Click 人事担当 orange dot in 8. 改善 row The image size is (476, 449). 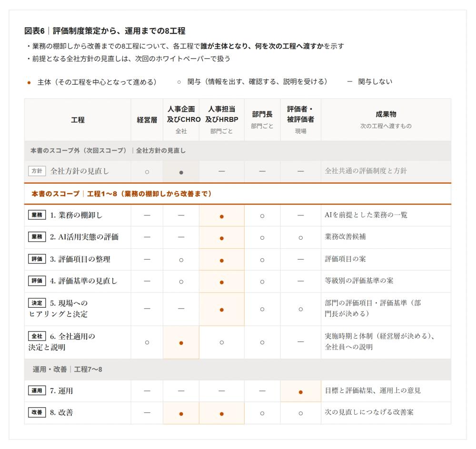(x=222, y=414)
